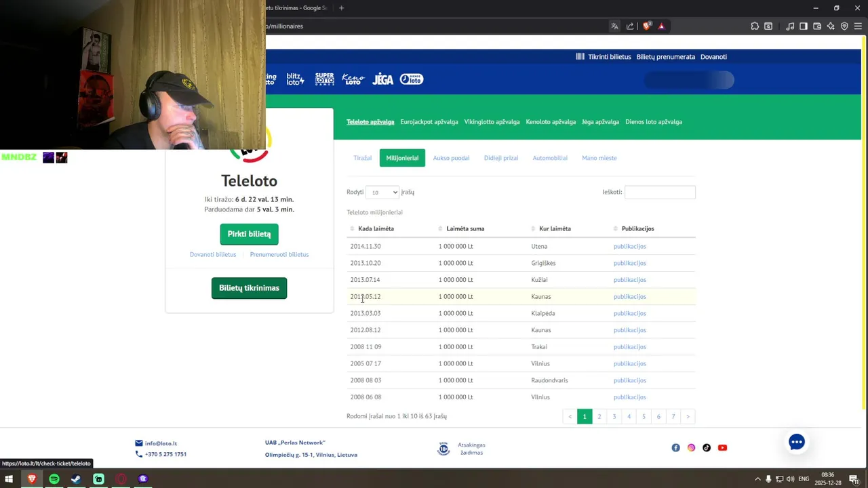The width and height of the screenshot is (868, 488).
Task: Open Kenoloto apžvalga in green menu
Action: tap(551, 122)
